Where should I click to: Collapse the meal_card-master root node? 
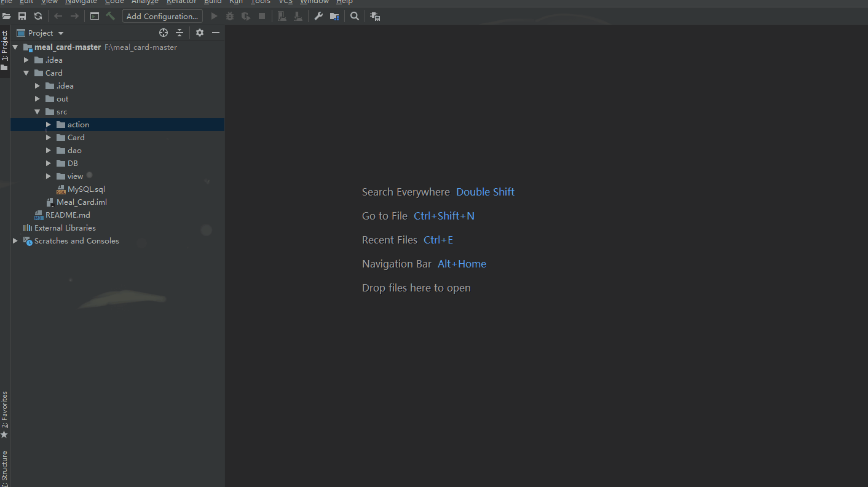tap(15, 47)
